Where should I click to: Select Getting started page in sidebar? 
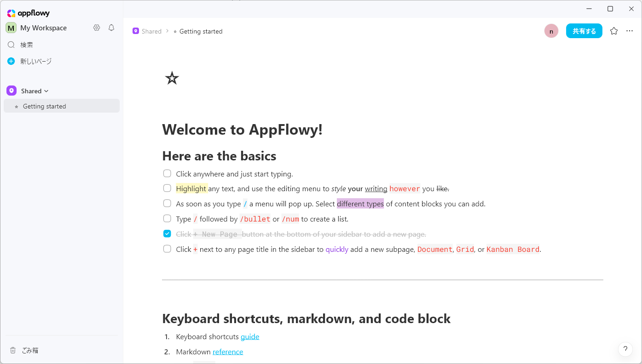point(62,106)
